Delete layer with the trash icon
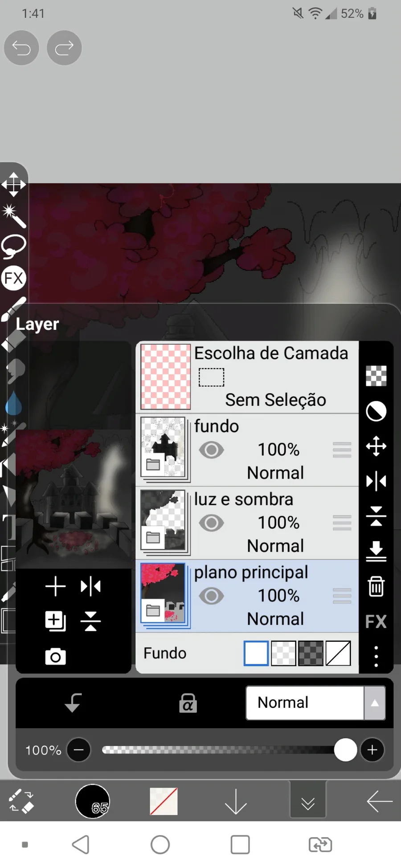The height and width of the screenshot is (868, 401). click(x=376, y=586)
